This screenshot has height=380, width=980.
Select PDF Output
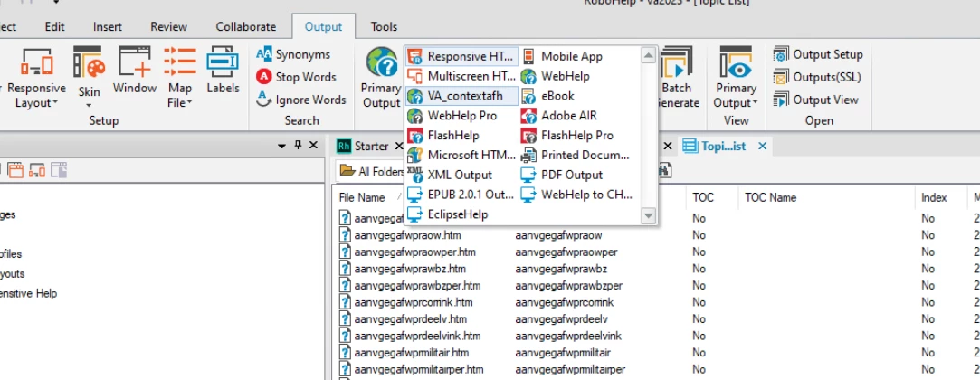[x=578, y=175]
